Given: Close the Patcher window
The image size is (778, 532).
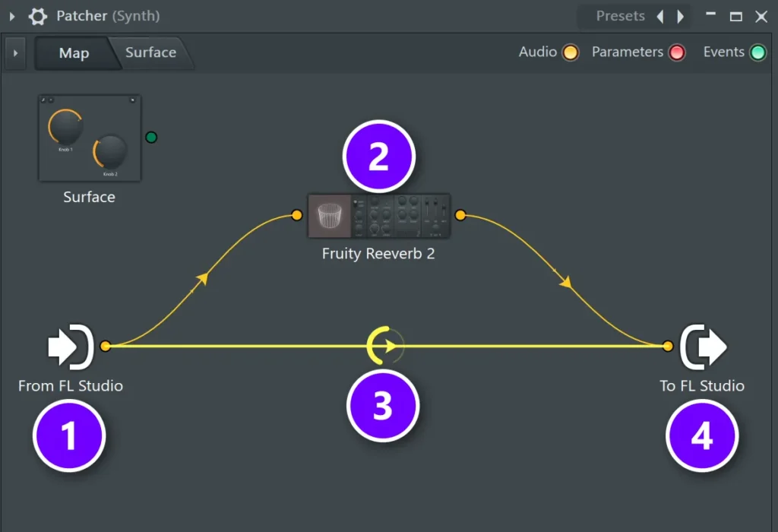Looking at the screenshot, I should click(761, 17).
